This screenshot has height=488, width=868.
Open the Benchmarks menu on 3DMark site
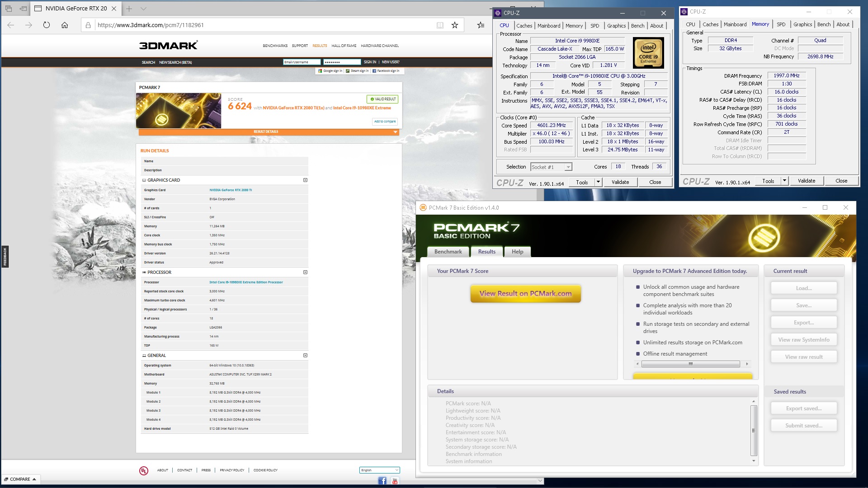point(275,46)
